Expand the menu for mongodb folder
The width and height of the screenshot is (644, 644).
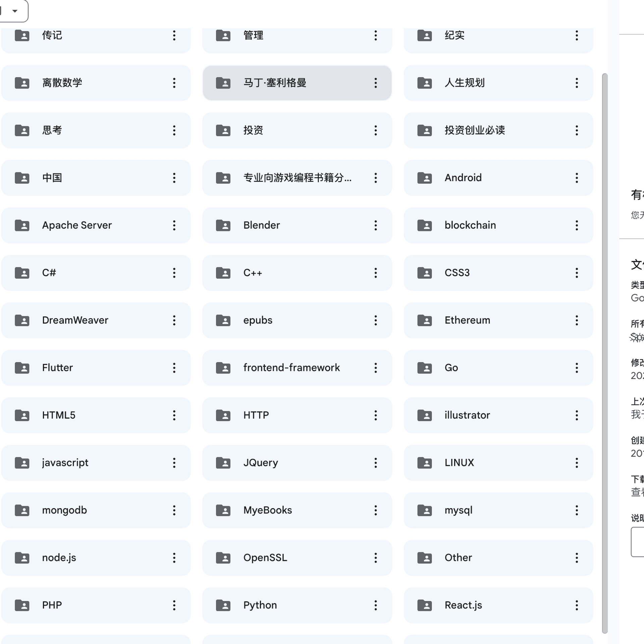click(174, 509)
